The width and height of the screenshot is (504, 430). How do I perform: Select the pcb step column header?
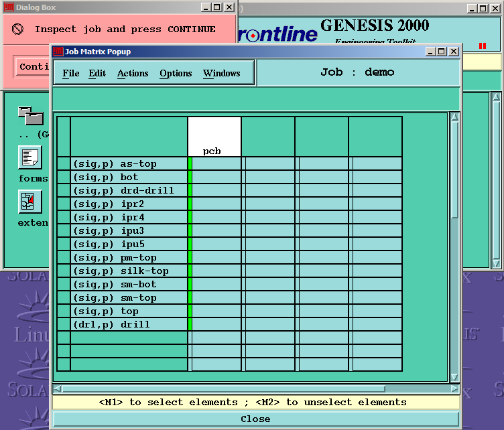(214, 137)
